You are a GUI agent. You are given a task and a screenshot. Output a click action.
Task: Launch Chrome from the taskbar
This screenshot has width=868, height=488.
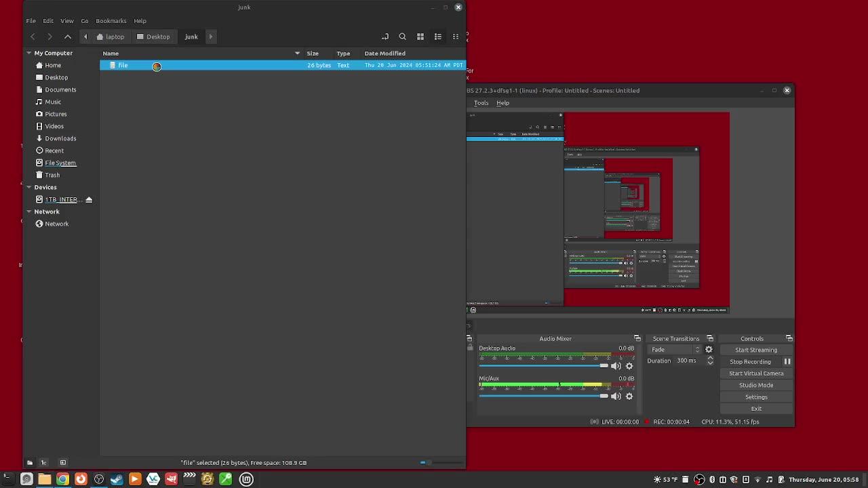pos(62,479)
